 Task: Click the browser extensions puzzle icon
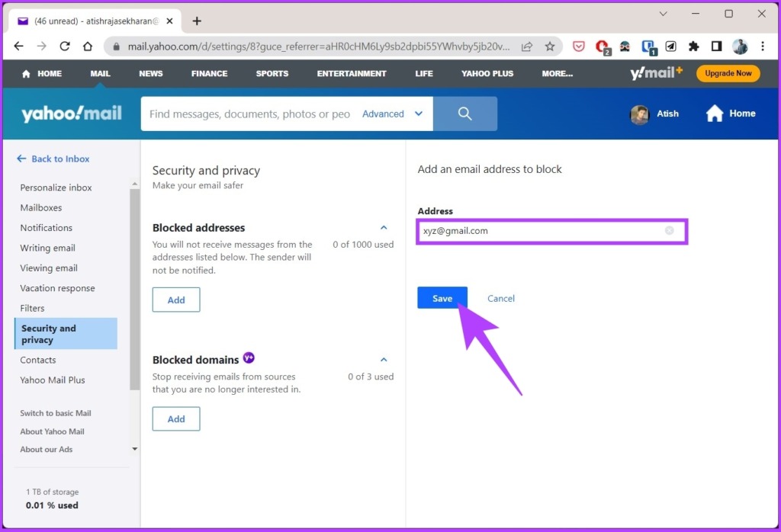[693, 46]
